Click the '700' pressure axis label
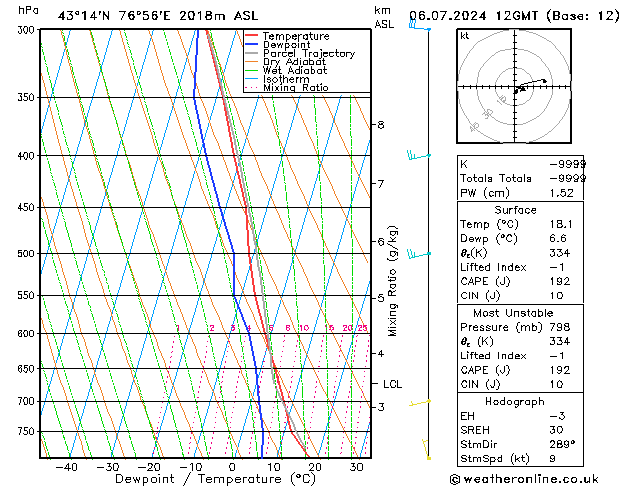This screenshot has height=486, width=629. click(28, 401)
